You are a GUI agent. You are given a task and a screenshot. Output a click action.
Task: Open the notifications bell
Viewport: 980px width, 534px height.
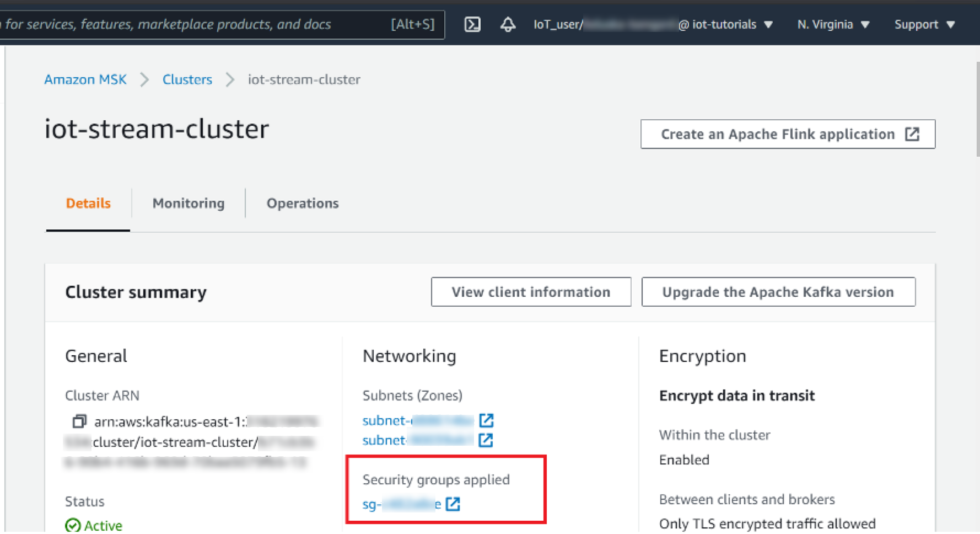pos(508,24)
